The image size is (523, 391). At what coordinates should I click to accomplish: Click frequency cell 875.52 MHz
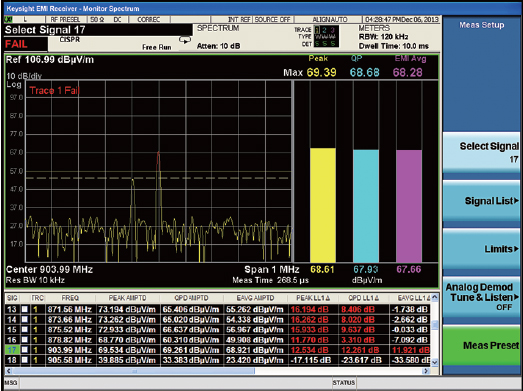click(70, 330)
